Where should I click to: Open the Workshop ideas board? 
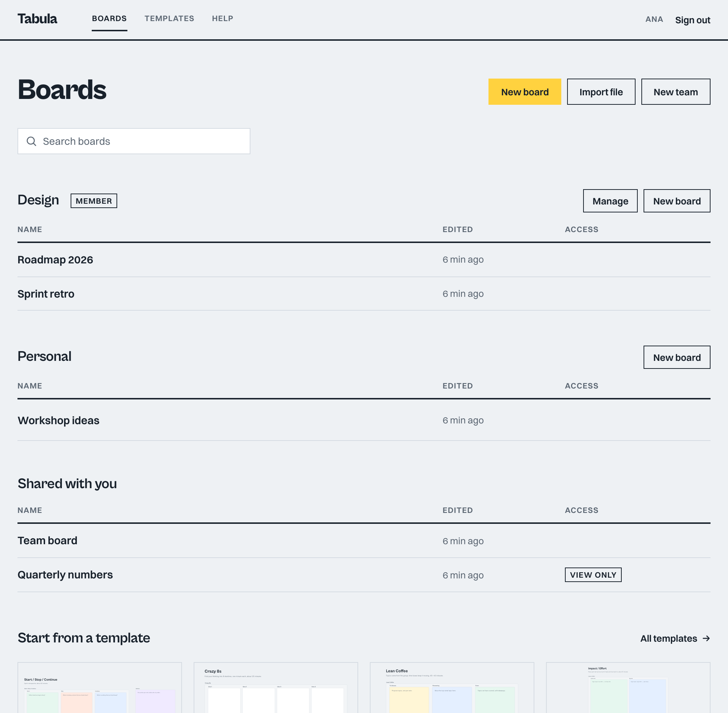[59, 421]
